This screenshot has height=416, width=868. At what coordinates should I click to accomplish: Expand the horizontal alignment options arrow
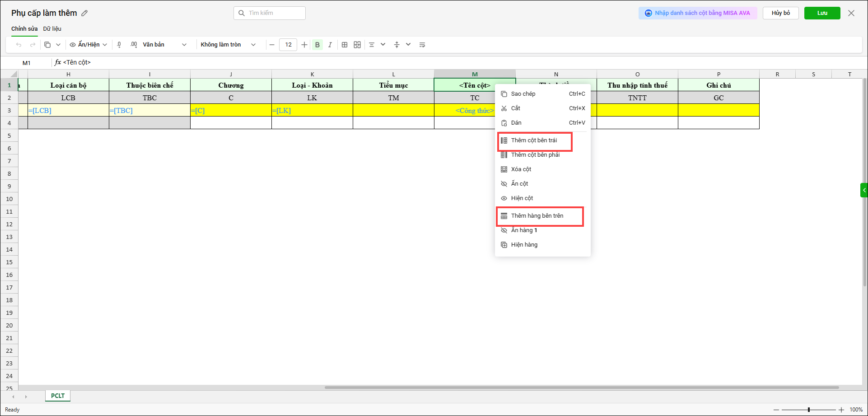(x=383, y=45)
